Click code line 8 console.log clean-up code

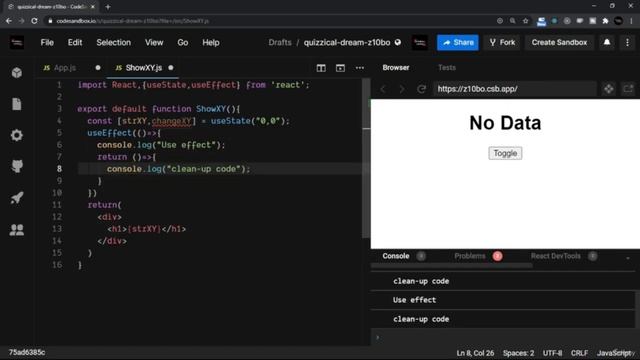(x=178, y=169)
